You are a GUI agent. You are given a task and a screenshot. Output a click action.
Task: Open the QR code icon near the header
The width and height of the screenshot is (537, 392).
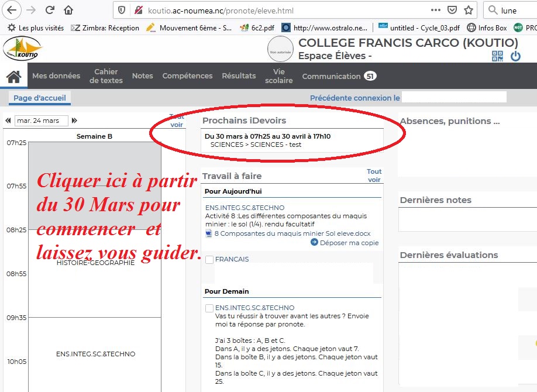497,56
